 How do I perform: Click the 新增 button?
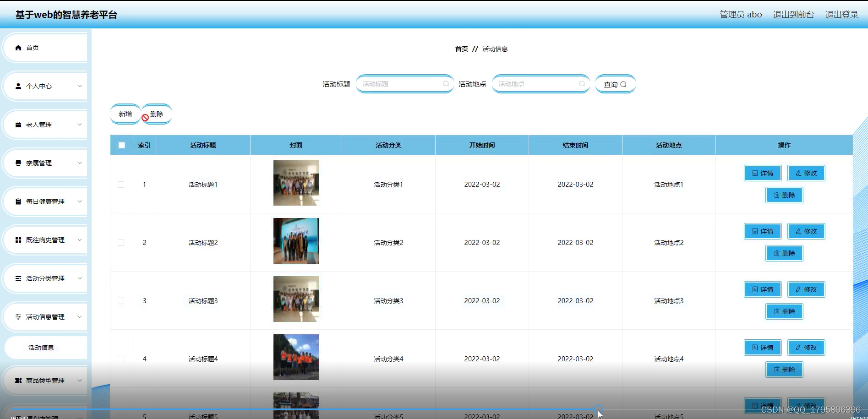click(x=126, y=114)
